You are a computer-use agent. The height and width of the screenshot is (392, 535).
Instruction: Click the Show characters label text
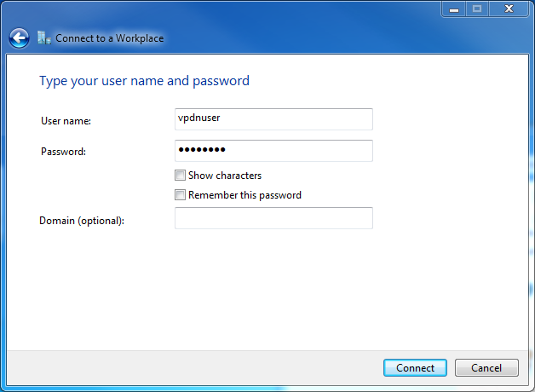225,176
